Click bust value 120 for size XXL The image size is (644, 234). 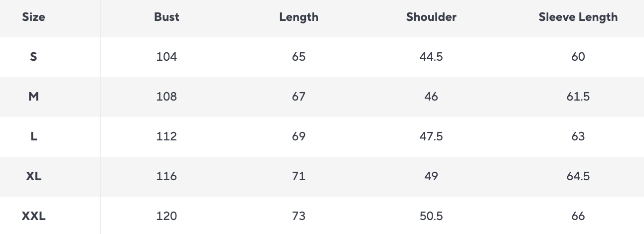tap(166, 216)
